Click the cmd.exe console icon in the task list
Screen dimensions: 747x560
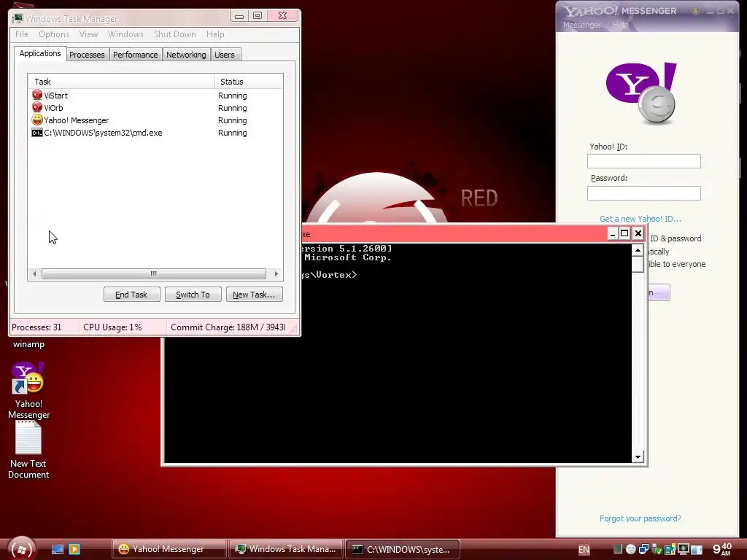pos(37,133)
